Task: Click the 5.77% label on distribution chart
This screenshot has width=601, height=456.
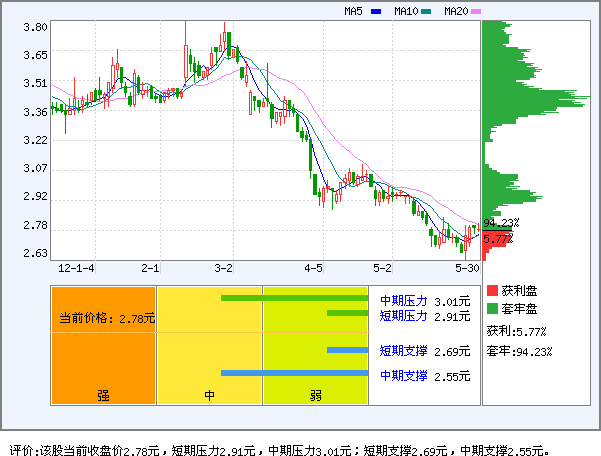Action: (x=498, y=239)
